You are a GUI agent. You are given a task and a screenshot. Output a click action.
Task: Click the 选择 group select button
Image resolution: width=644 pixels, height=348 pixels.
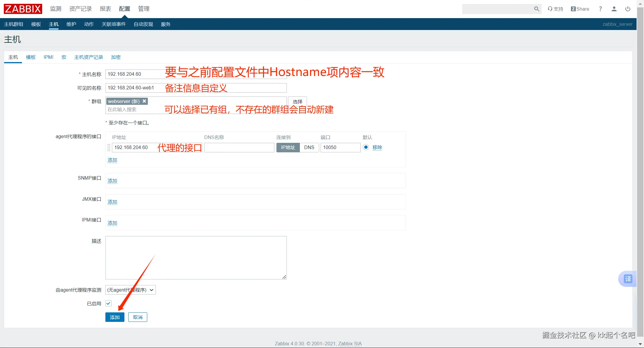click(x=297, y=102)
